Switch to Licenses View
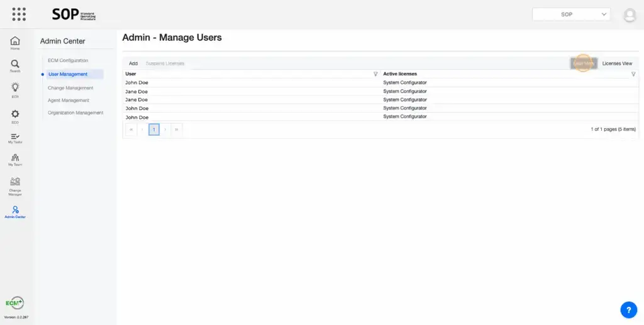The height and width of the screenshot is (325, 644). pos(617,63)
